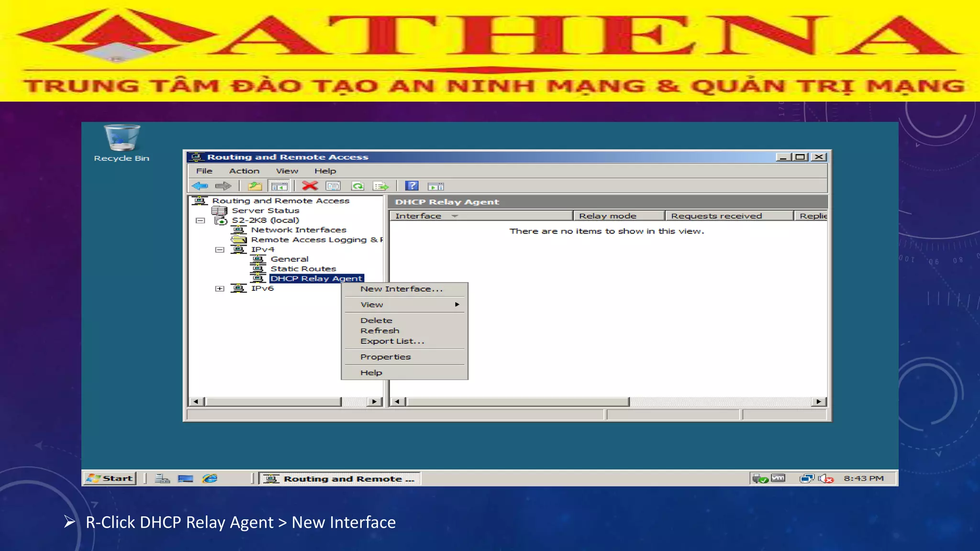
Task: Click the Server Manager quick launch icon
Action: [x=162, y=478]
